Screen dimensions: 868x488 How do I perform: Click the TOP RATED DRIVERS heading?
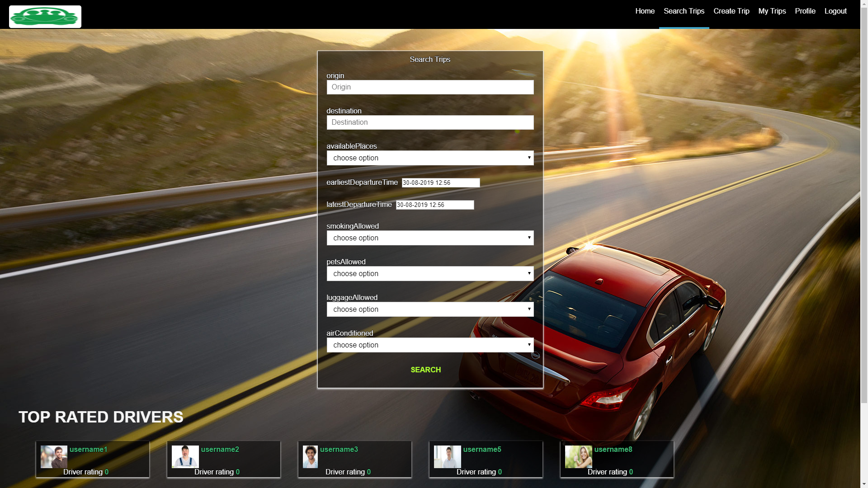click(x=101, y=417)
